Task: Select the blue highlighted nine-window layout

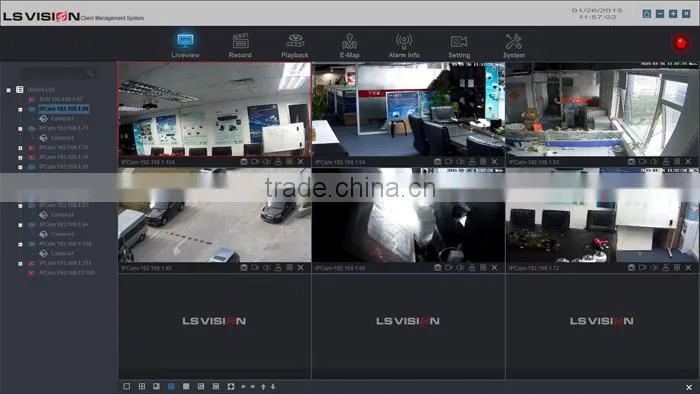Action: pyautogui.click(x=171, y=386)
